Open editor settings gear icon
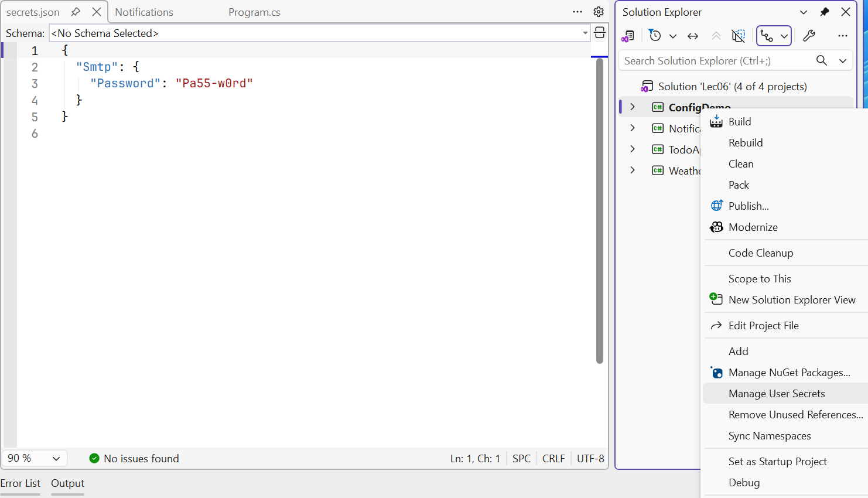 599,12
